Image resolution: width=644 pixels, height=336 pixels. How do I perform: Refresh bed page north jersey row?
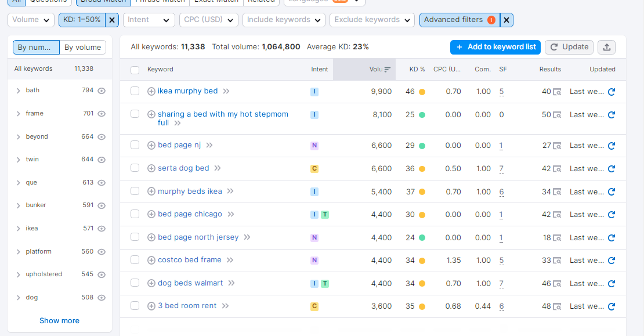tap(611, 237)
